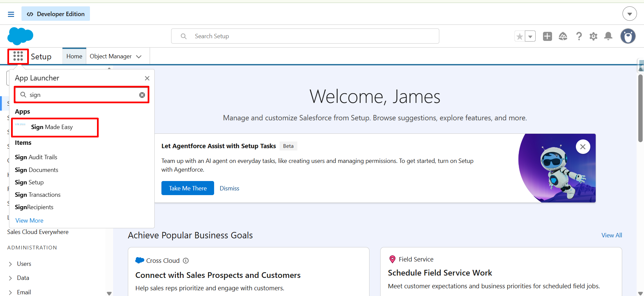Open Sign Setup item
Viewport: 644px width, 296px height.
click(x=29, y=182)
